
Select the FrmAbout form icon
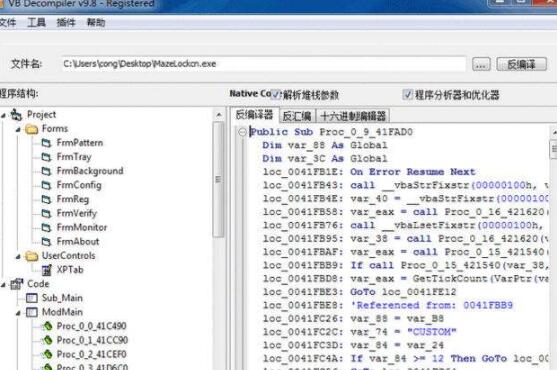(46, 241)
